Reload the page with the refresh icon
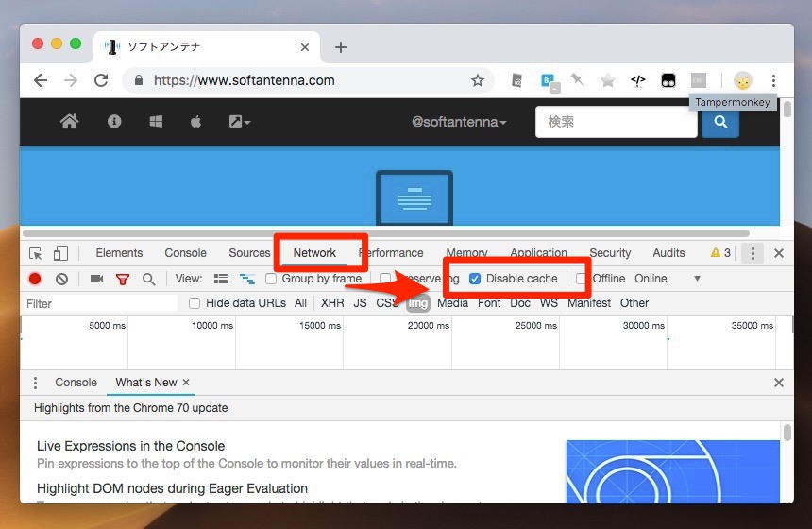812x529 pixels. tap(101, 80)
